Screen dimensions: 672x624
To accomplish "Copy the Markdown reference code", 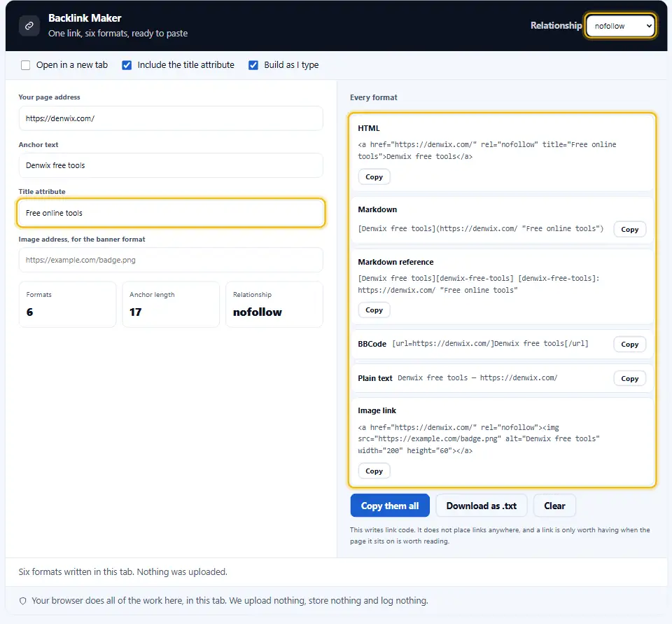I will click(374, 310).
